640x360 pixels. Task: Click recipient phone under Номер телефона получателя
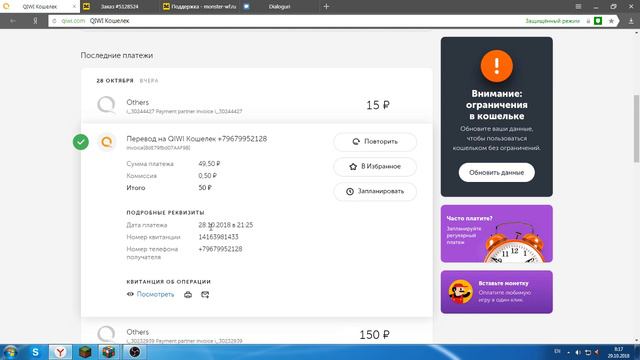220,249
